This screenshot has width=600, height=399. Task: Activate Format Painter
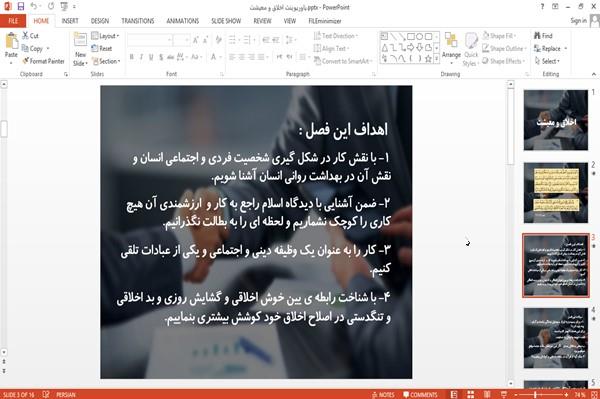44,61
